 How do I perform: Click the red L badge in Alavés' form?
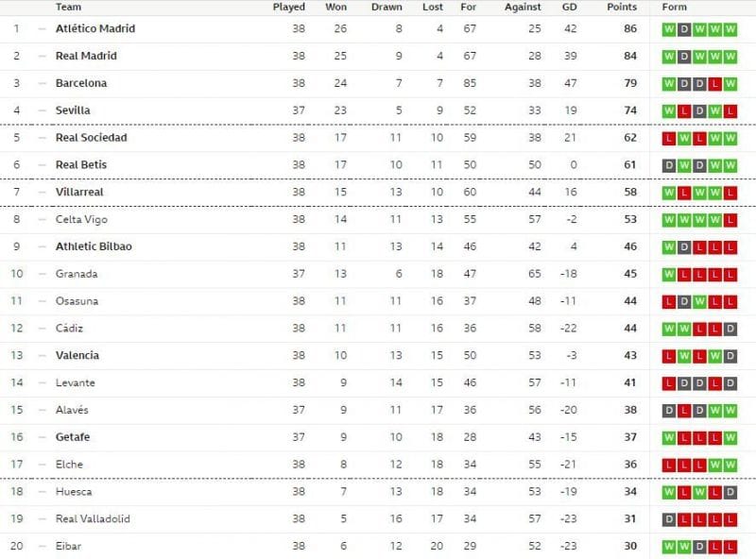[x=684, y=412]
